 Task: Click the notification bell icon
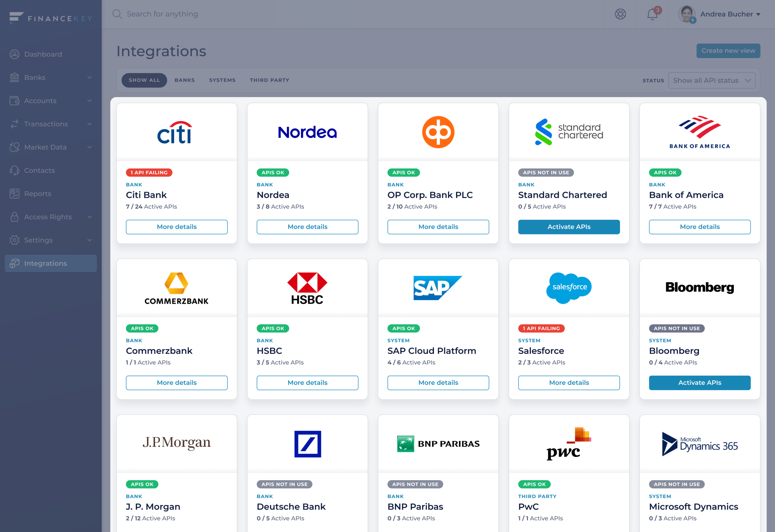[652, 14]
